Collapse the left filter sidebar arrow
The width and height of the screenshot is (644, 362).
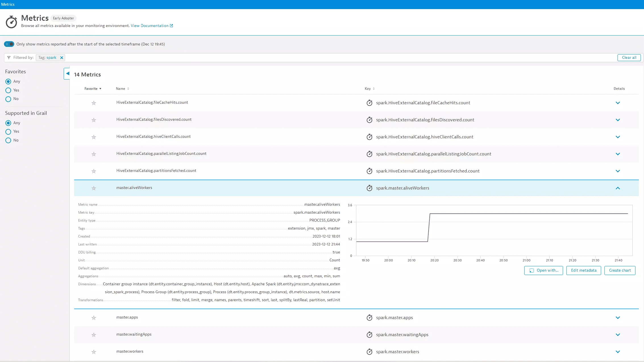coord(67,74)
